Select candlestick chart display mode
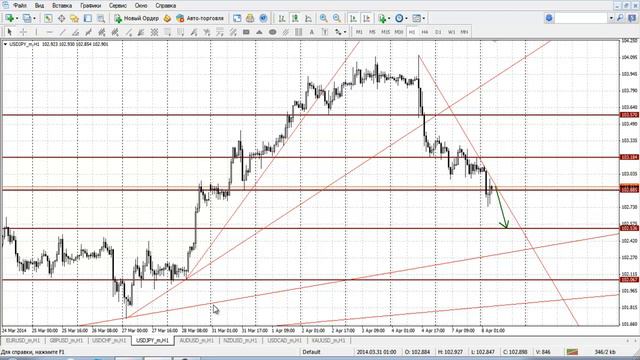The width and height of the screenshot is (640, 360). (295, 18)
